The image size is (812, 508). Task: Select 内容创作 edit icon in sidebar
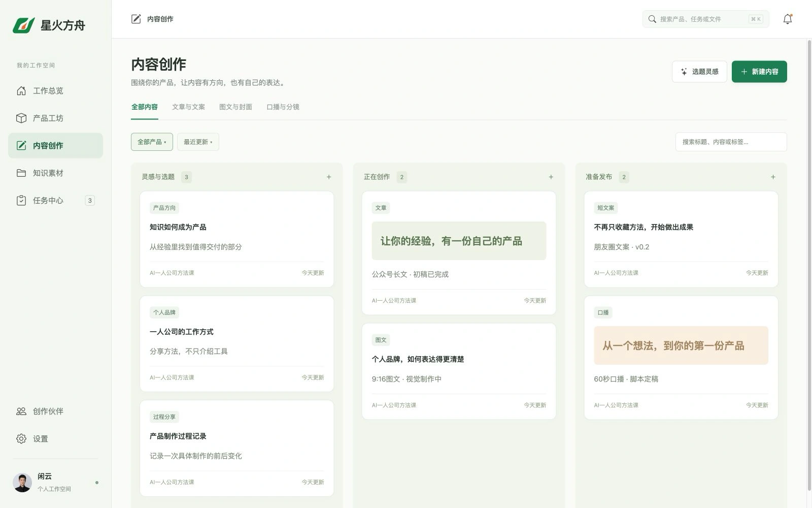point(21,146)
